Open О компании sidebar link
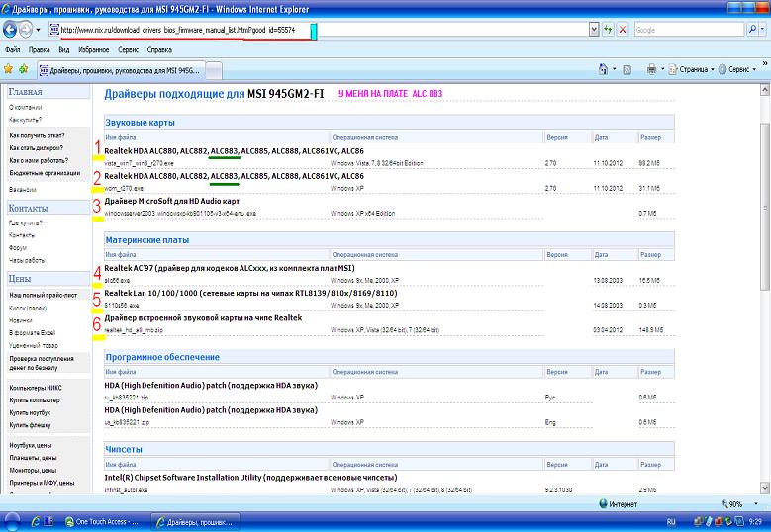 [x=25, y=107]
